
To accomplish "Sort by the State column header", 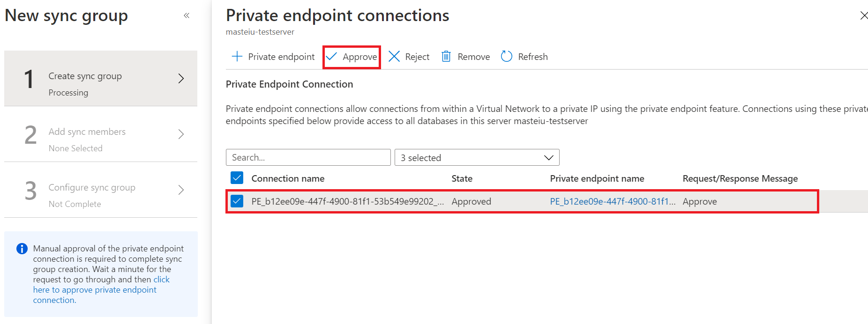I will (x=462, y=178).
